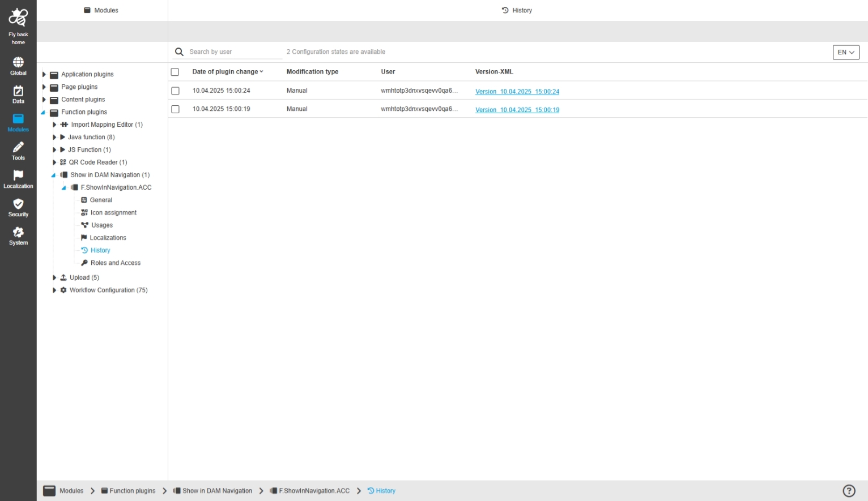The height and width of the screenshot is (501, 868).
Task: Check the row dated 10.04.2025 15:00:24
Action: pyautogui.click(x=175, y=91)
